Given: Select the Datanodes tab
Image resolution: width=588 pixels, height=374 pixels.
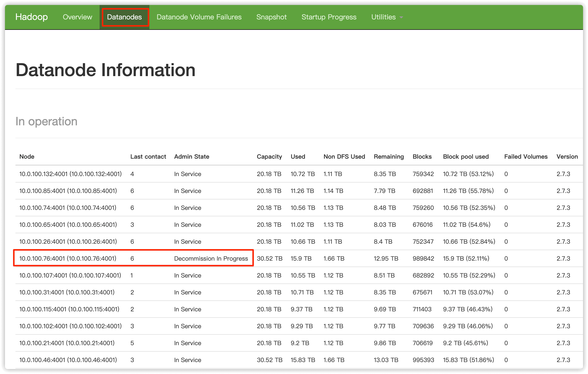Looking at the screenshot, I should (124, 17).
